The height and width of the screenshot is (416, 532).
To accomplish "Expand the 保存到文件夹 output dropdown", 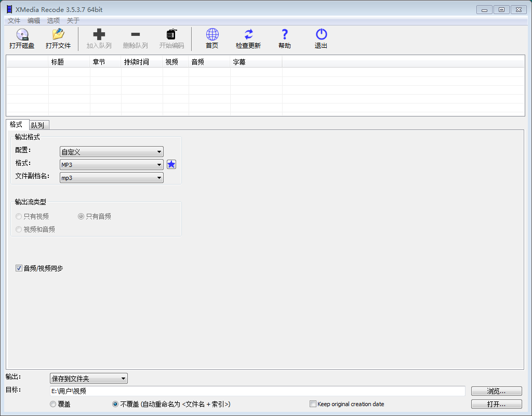I will [88, 379].
